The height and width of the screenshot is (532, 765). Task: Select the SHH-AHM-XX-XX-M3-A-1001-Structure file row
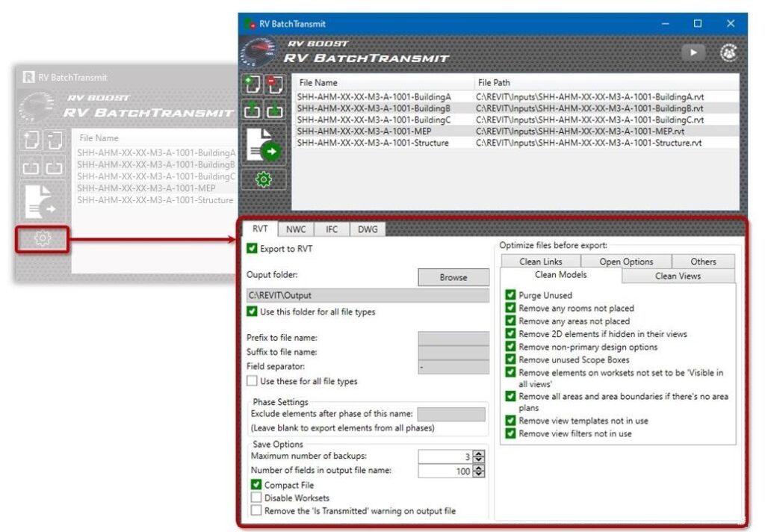515,143
